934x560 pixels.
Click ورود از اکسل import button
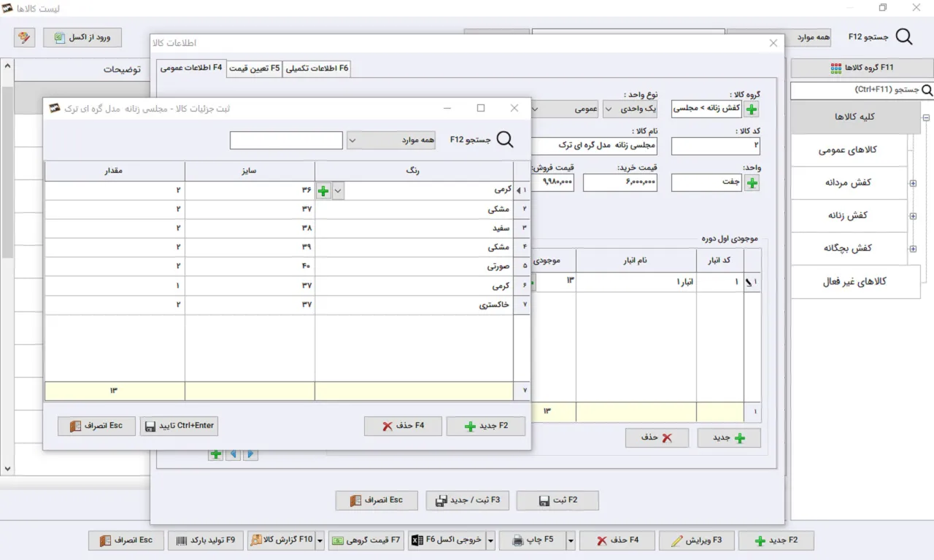point(82,37)
